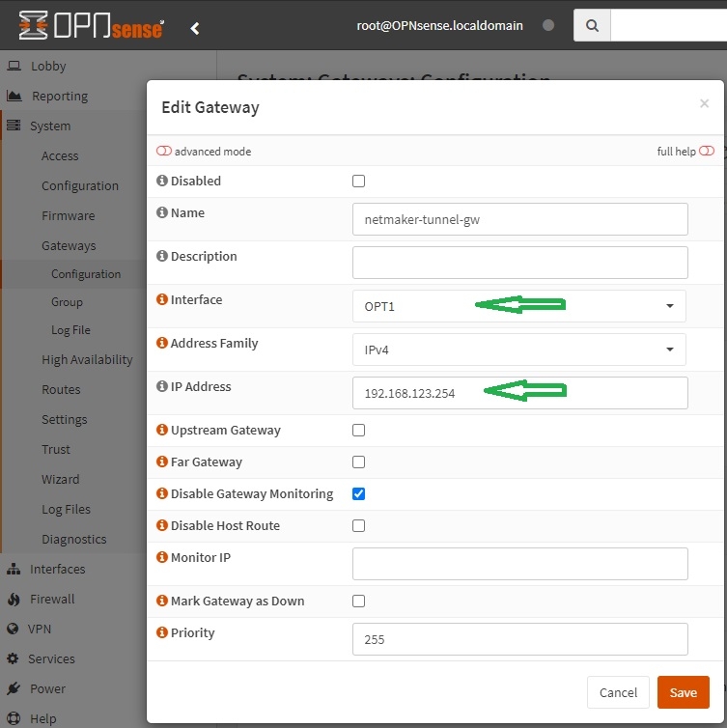Collapse sidebar with the chevron arrow icon
Screen dimensions: 727x728
coord(195,28)
